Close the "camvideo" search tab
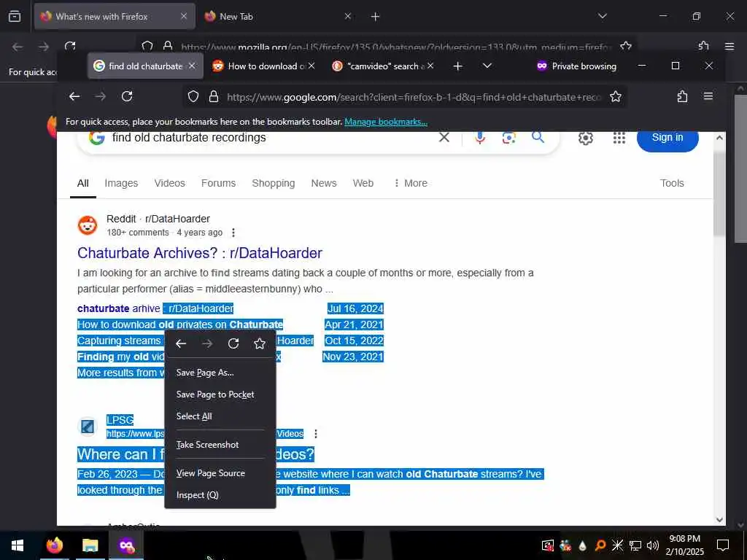This screenshot has width=747, height=560. tap(430, 66)
